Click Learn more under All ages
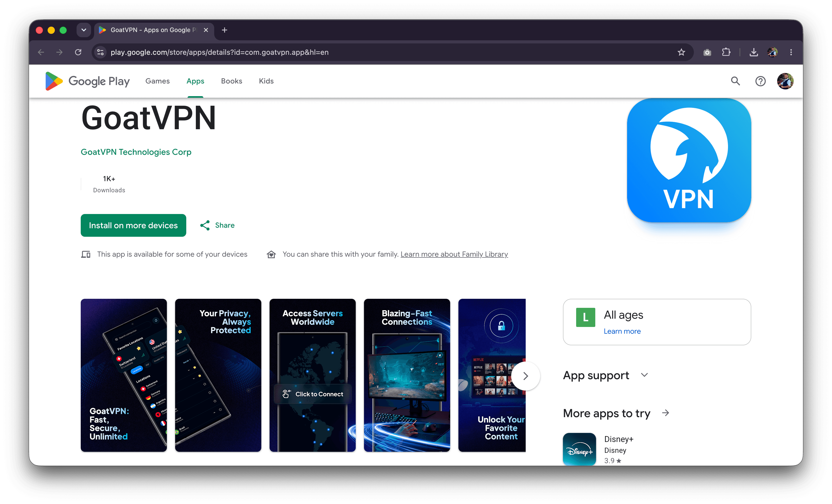The height and width of the screenshot is (504, 832). point(622,331)
